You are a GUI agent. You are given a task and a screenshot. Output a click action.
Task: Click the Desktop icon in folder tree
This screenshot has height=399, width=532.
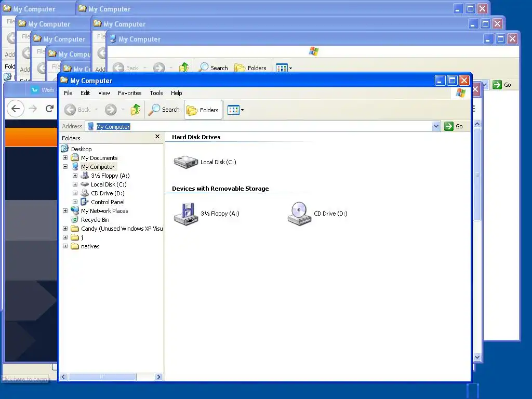click(65, 149)
